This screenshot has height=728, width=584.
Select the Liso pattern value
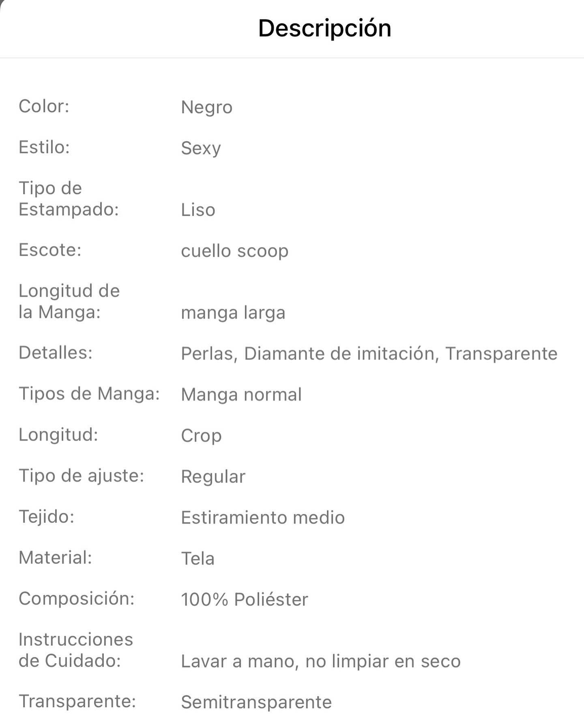(198, 210)
